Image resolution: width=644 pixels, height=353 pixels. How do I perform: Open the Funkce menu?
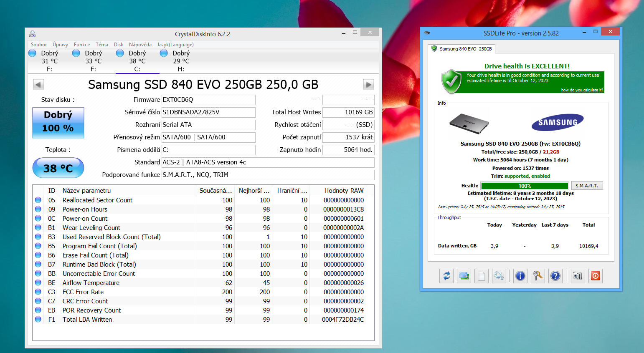pyautogui.click(x=82, y=45)
